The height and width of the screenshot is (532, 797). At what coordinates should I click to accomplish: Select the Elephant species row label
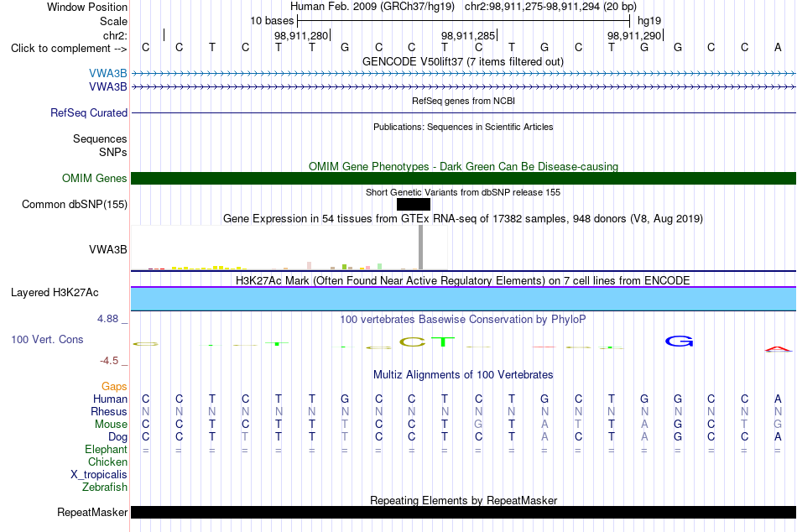tap(107, 449)
